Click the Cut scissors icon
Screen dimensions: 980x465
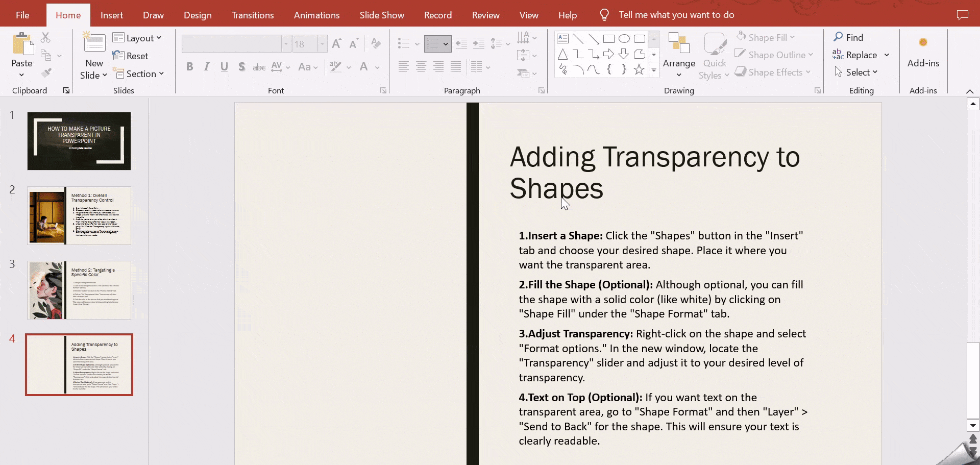coord(45,38)
